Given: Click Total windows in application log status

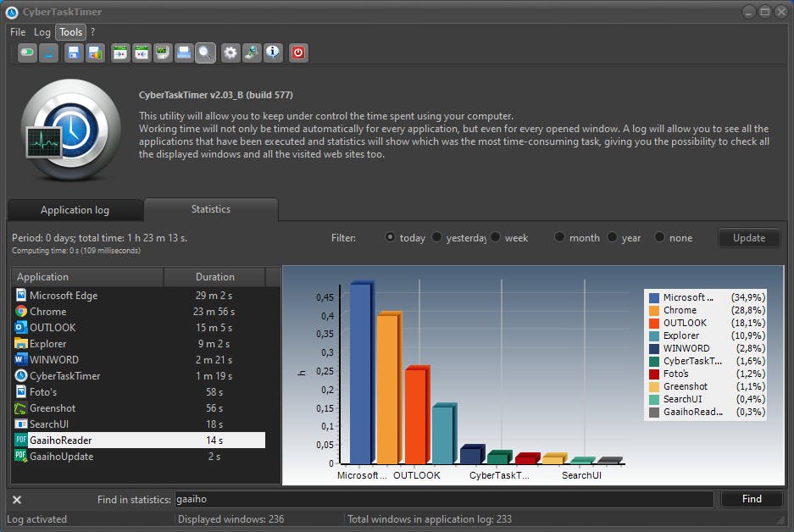Looking at the screenshot, I should pyautogui.click(x=430, y=518).
